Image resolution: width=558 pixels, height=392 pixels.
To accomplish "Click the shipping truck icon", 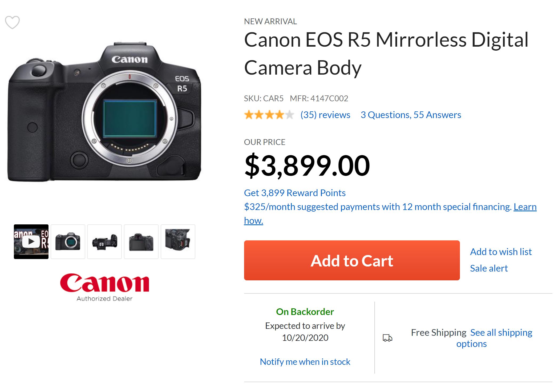I will pos(387,338).
